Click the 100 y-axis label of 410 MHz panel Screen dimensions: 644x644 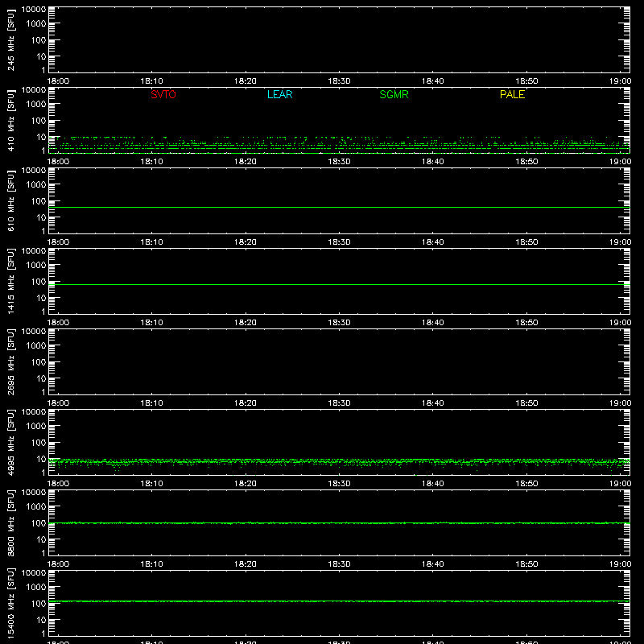tap(39, 121)
